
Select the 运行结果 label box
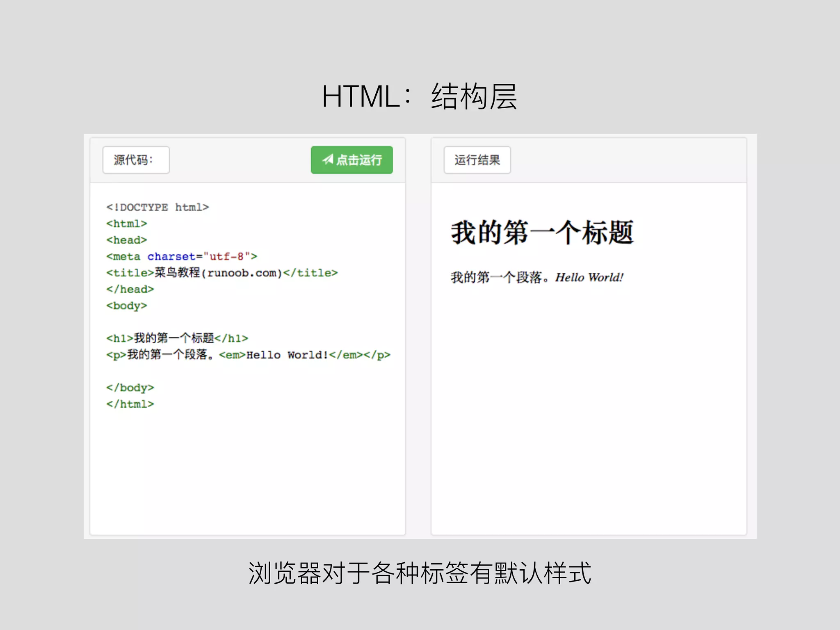pyautogui.click(x=477, y=160)
